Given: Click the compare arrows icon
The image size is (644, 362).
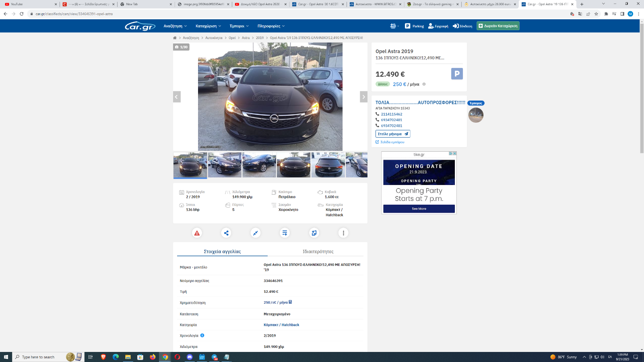Looking at the screenshot, I should click(256, 233).
